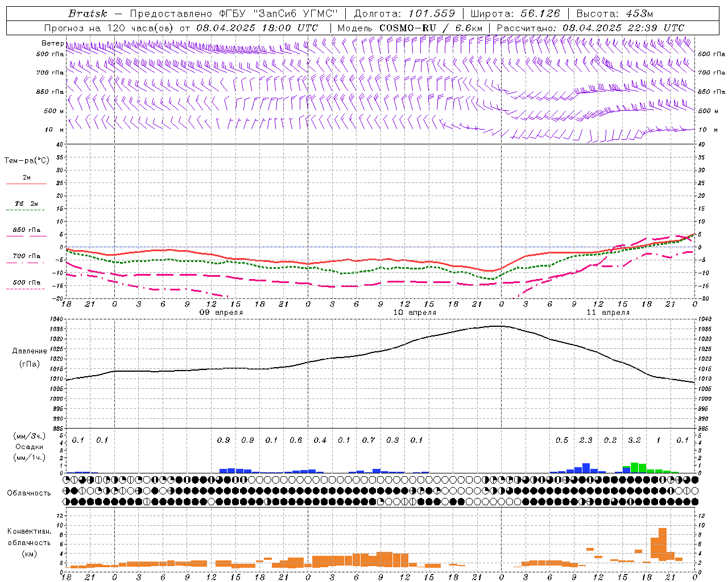Image resolution: width=728 pixels, height=582 pixels.
Task: Click the '0.2' precipitation amount value
Action: coord(610,440)
